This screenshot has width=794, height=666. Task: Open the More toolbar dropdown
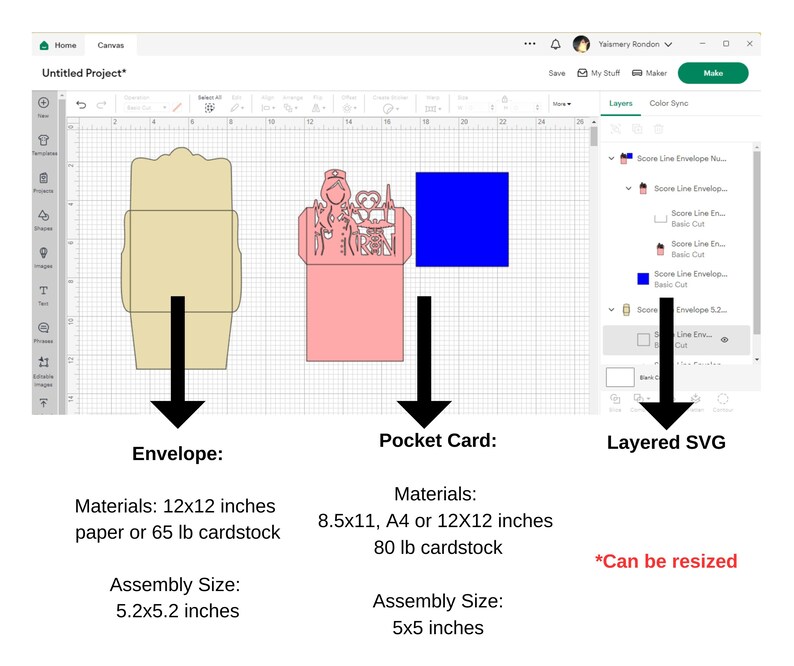[x=562, y=104]
